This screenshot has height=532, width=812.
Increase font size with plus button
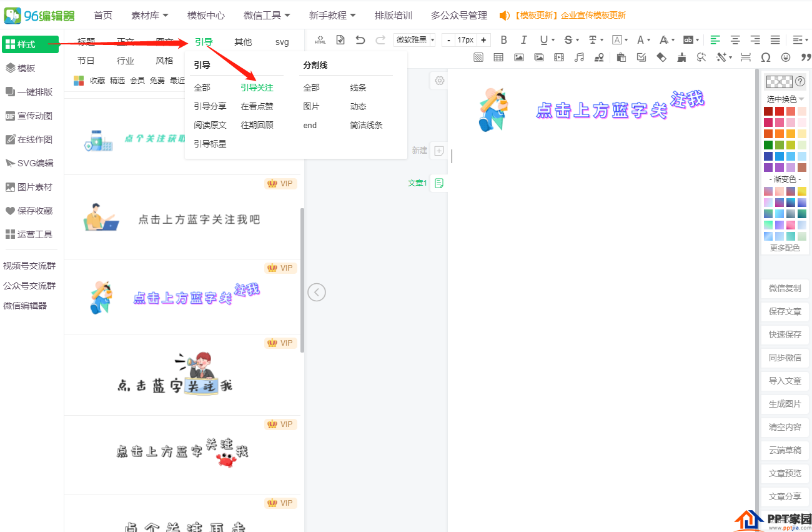[483, 40]
